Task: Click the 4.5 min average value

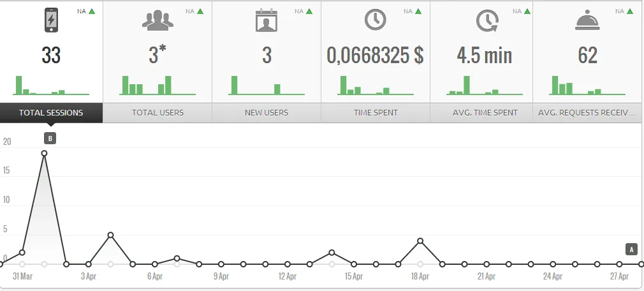Action: [x=485, y=55]
